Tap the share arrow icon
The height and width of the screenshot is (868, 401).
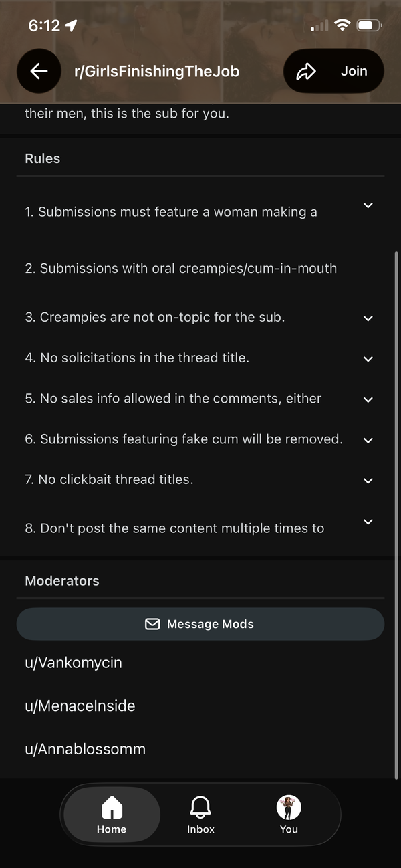coord(306,71)
